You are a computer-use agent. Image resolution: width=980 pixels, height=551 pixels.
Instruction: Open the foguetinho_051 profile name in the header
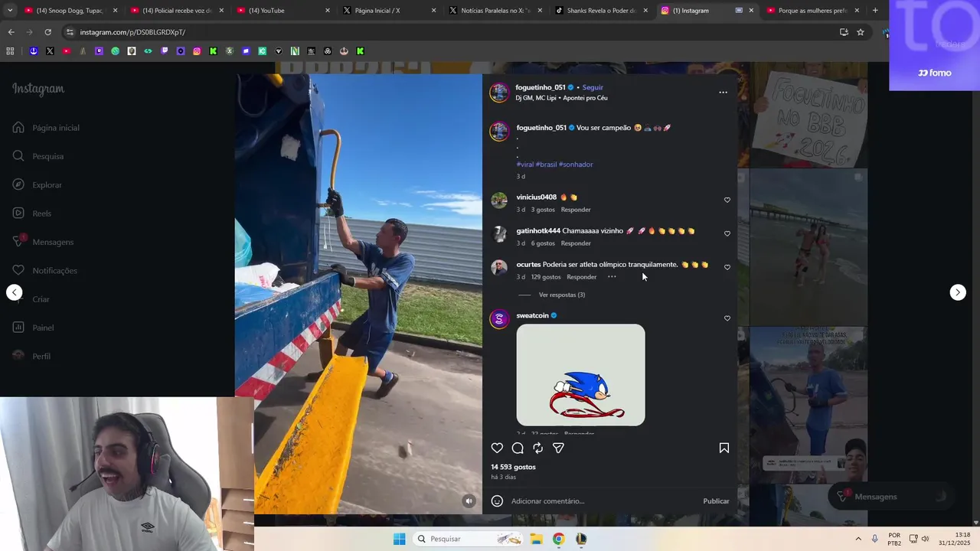(x=541, y=87)
